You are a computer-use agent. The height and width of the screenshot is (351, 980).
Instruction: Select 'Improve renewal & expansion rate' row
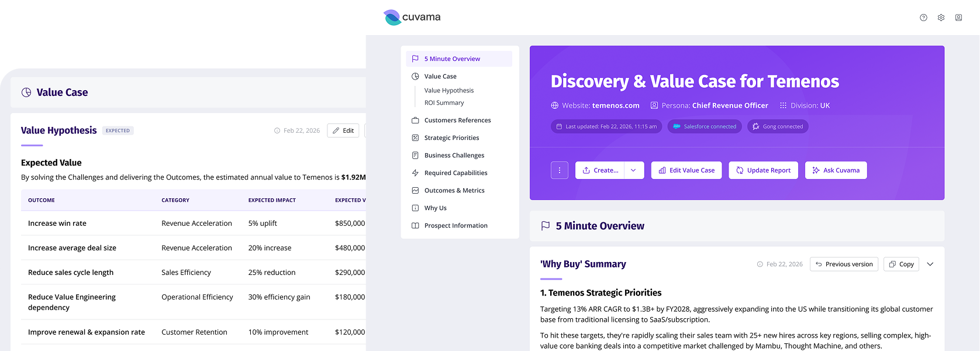[x=194, y=332]
